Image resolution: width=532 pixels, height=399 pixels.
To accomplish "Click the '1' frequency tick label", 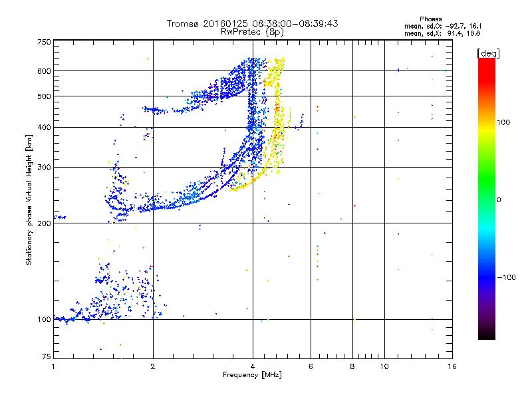I will pyautogui.click(x=53, y=366).
